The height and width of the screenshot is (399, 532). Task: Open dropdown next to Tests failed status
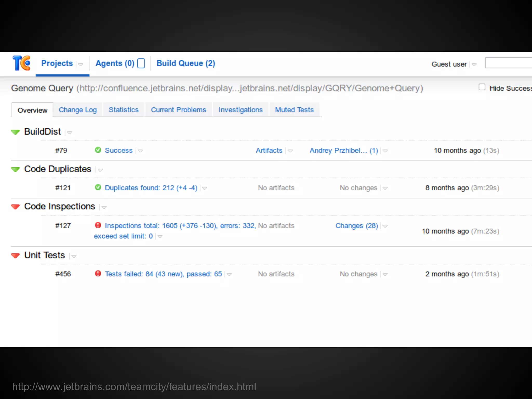point(229,275)
